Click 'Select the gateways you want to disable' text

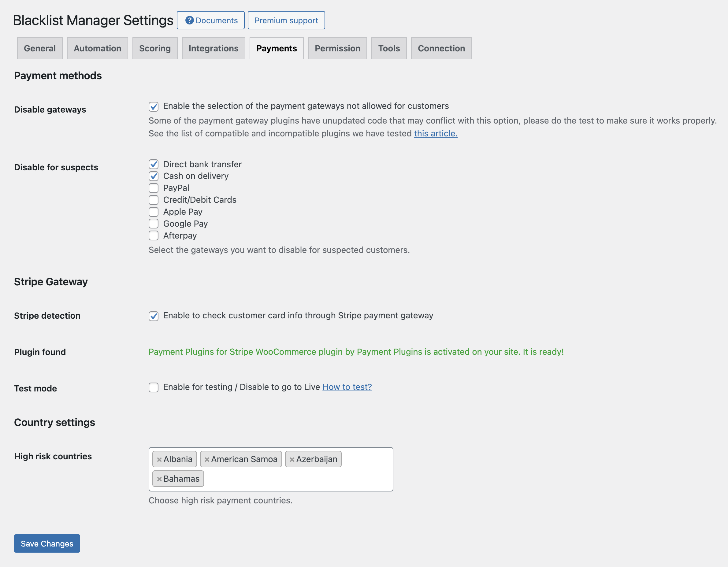coord(279,250)
